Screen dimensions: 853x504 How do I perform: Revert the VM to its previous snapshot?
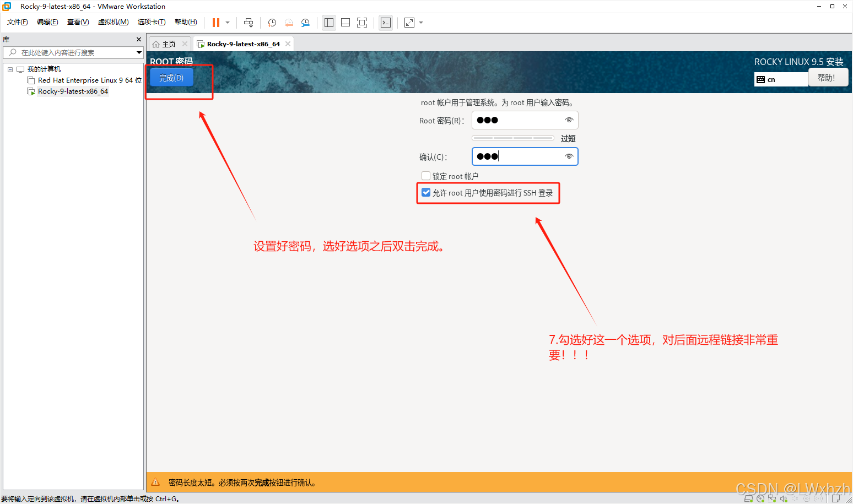(289, 23)
